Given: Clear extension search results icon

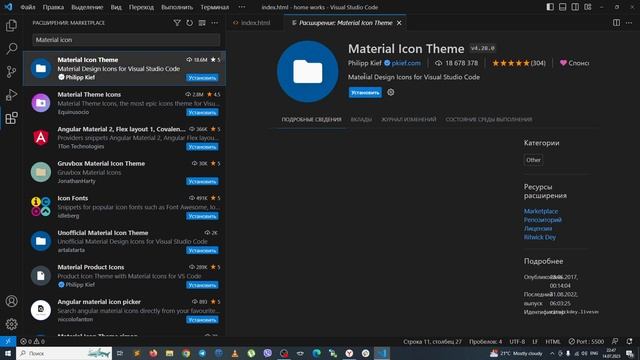Looking at the screenshot, I should point(202,23).
